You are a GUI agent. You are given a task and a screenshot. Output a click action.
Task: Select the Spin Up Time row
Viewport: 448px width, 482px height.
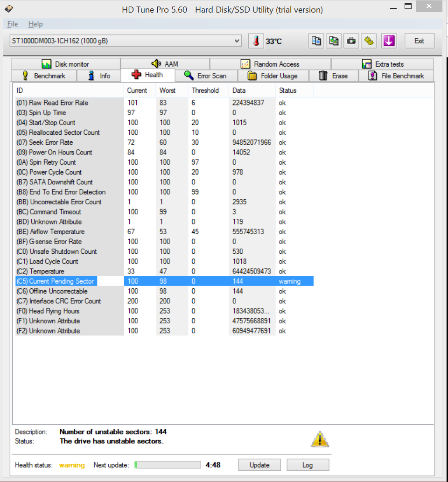coord(165,112)
